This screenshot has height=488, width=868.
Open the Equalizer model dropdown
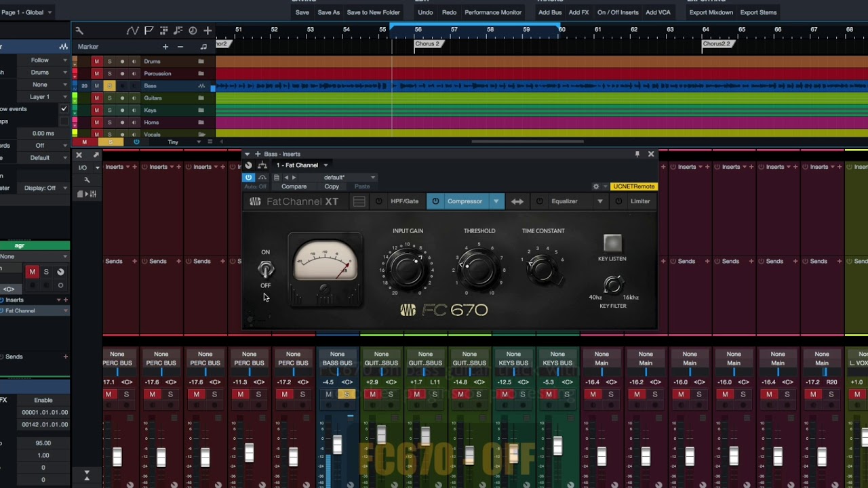coord(599,201)
